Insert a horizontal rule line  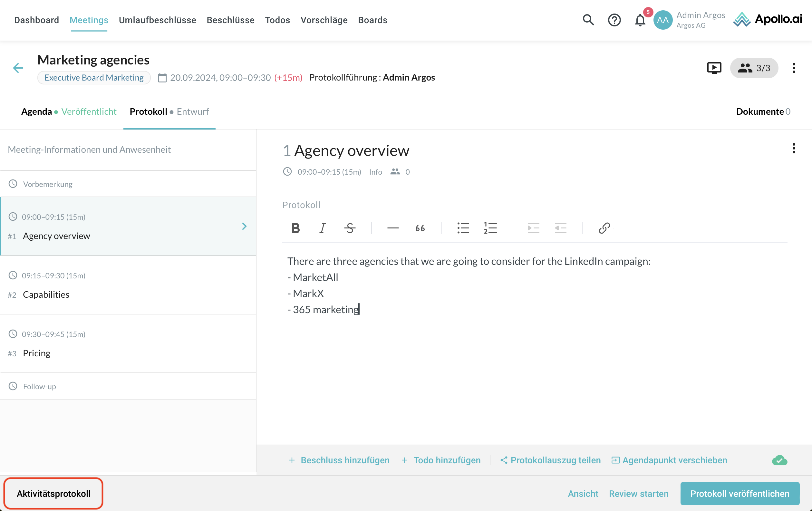(x=393, y=228)
